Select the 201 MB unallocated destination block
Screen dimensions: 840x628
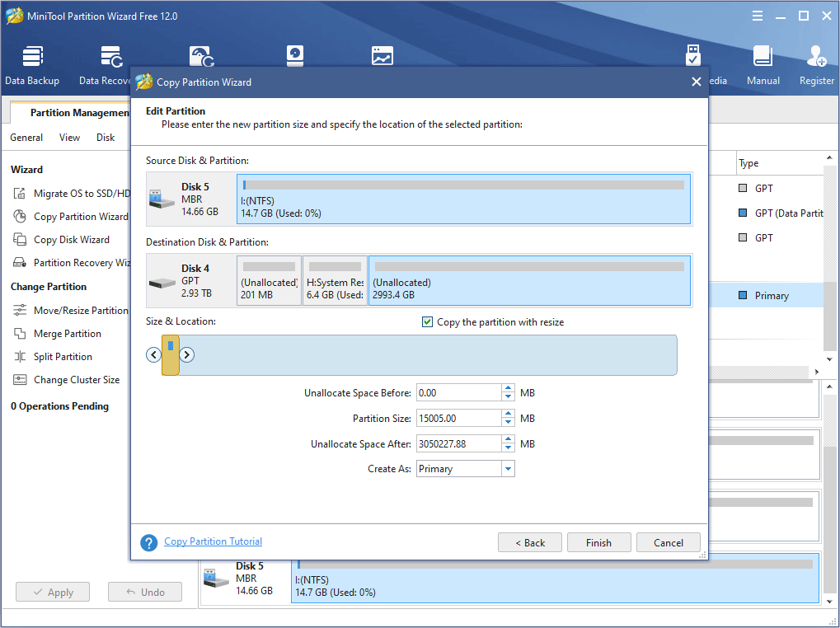pyautogui.click(x=270, y=280)
